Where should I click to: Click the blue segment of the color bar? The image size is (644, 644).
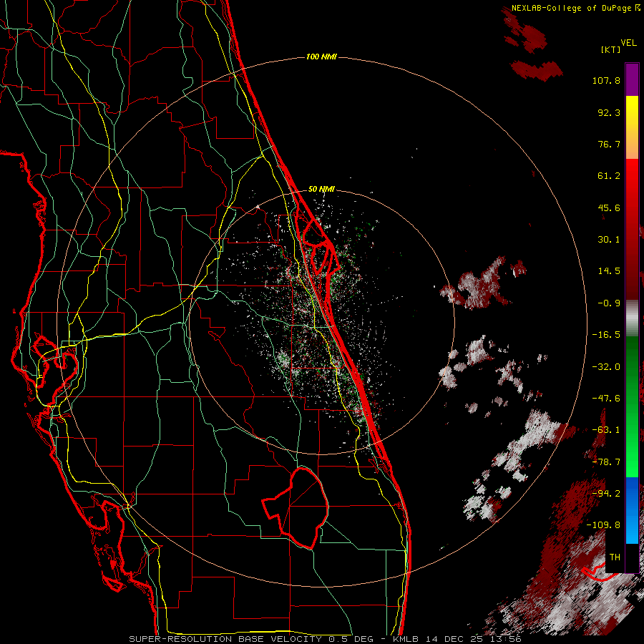click(x=632, y=510)
